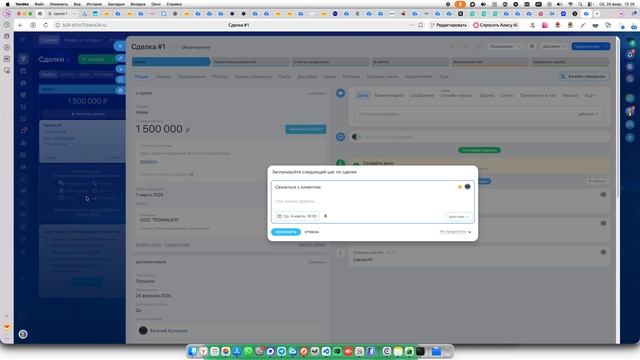640x360 pixels.
Task: Save the planned activity with the blue button
Action: (286, 232)
